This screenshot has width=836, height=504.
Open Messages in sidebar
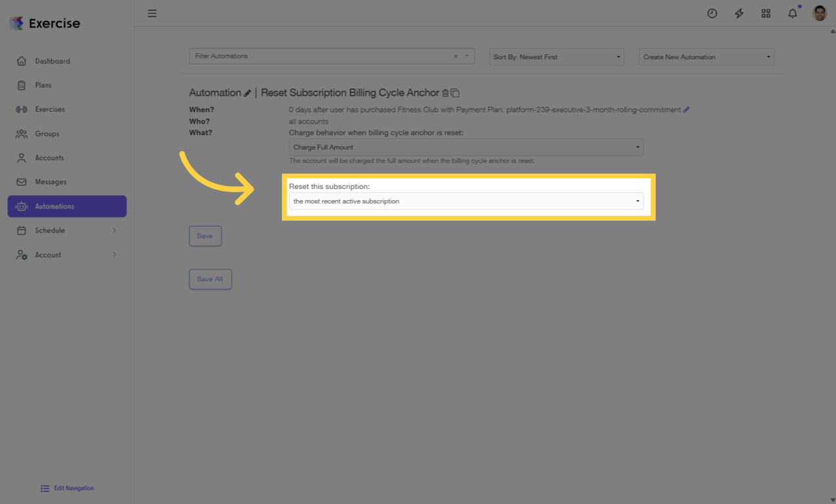[67, 182]
